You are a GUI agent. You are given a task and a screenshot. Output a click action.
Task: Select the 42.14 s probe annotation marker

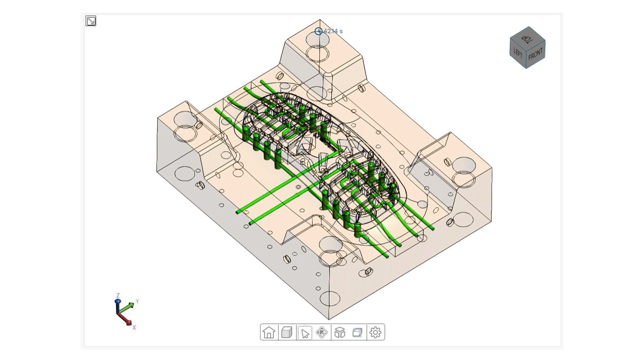coord(319,31)
